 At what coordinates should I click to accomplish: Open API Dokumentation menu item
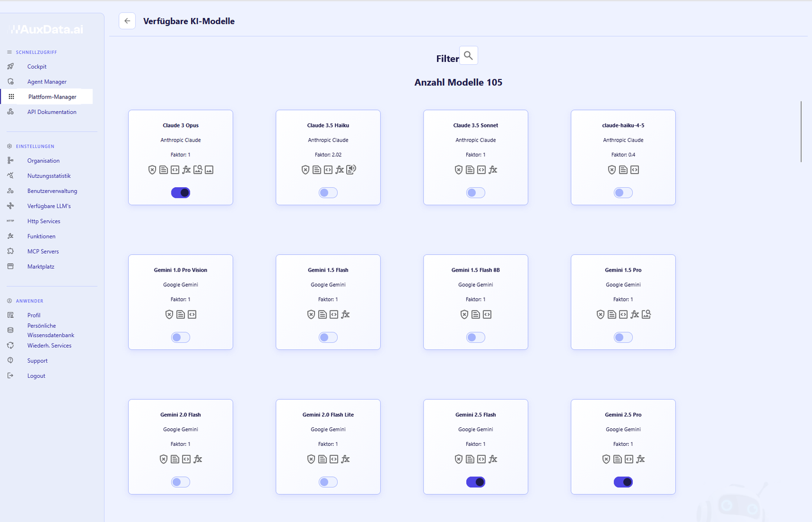click(x=52, y=112)
